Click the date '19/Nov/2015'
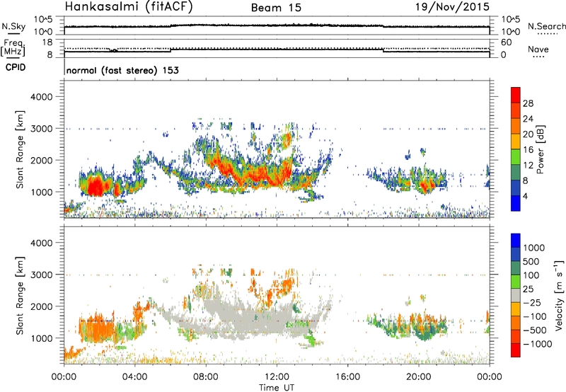The height and width of the screenshot is (392, 566). click(x=452, y=6)
